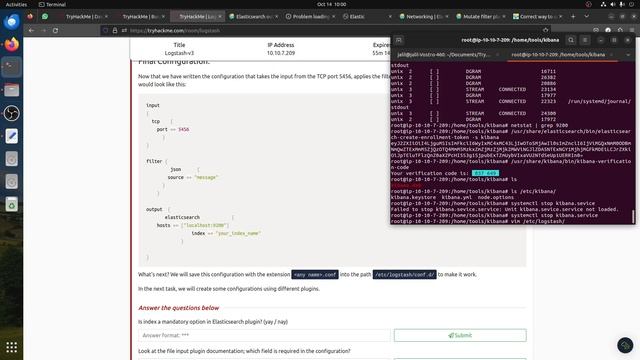Click the <any name>.conf code label
Viewport: 640px width, 360px height.
click(x=315, y=275)
